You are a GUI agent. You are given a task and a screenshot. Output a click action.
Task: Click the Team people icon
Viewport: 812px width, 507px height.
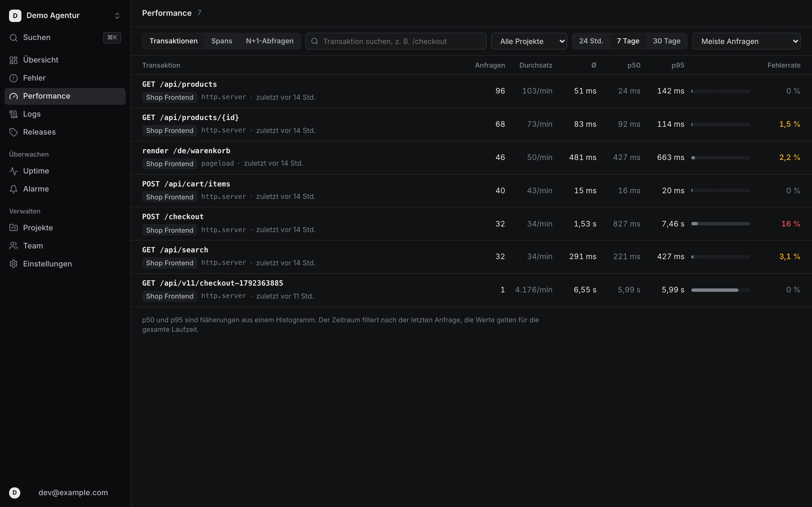coord(14,246)
